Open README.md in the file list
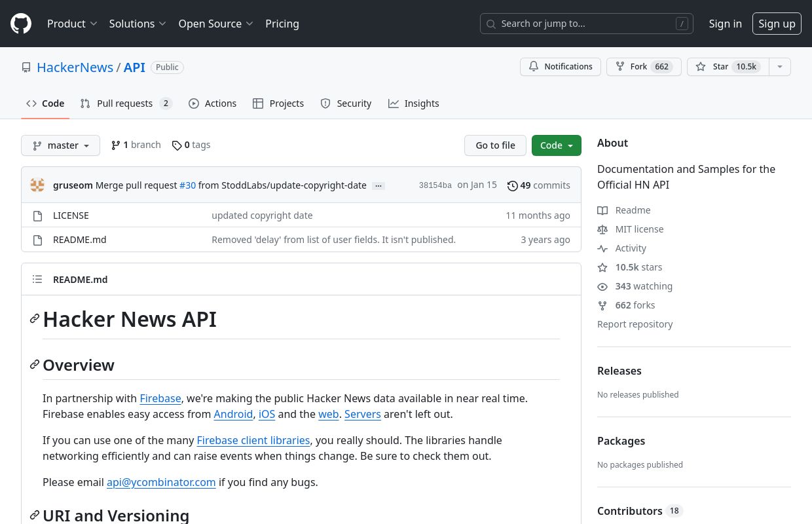This screenshot has height=524, width=812. point(79,240)
